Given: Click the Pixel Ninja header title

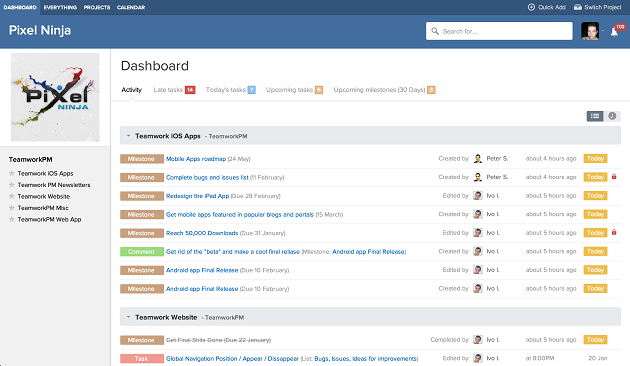Looking at the screenshot, I should pyautogui.click(x=40, y=31).
